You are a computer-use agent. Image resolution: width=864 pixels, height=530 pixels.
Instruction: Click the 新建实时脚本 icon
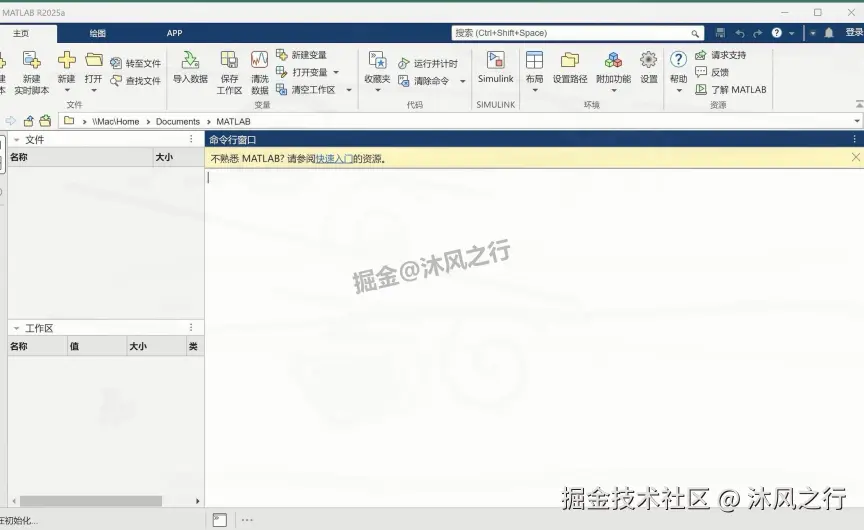point(31,60)
